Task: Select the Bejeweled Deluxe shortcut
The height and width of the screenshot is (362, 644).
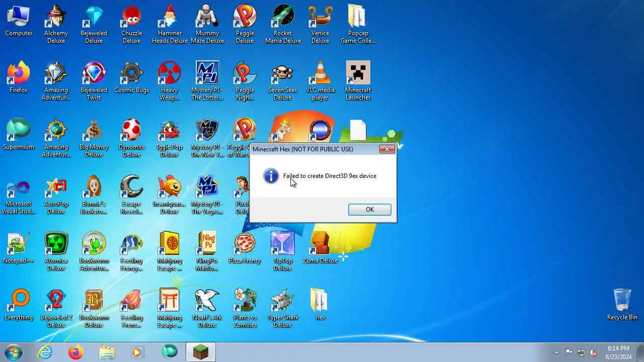Action: click(x=94, y=24)
